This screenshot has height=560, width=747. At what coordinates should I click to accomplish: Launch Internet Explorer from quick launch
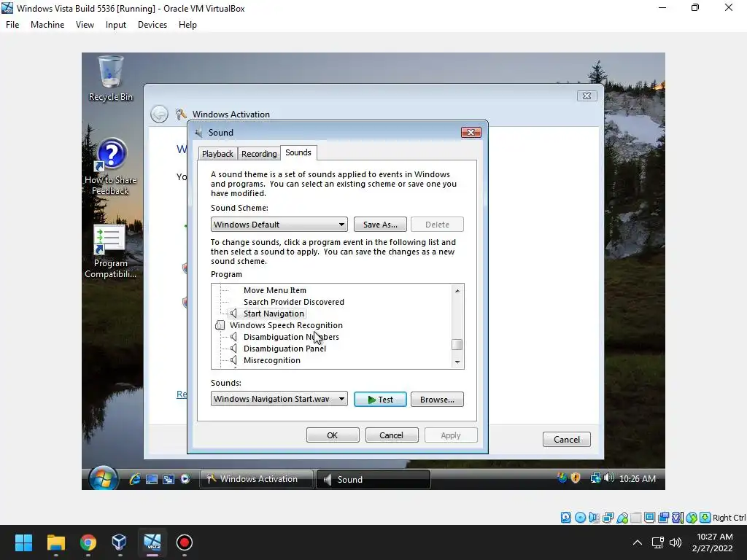(x=135, y=479)
